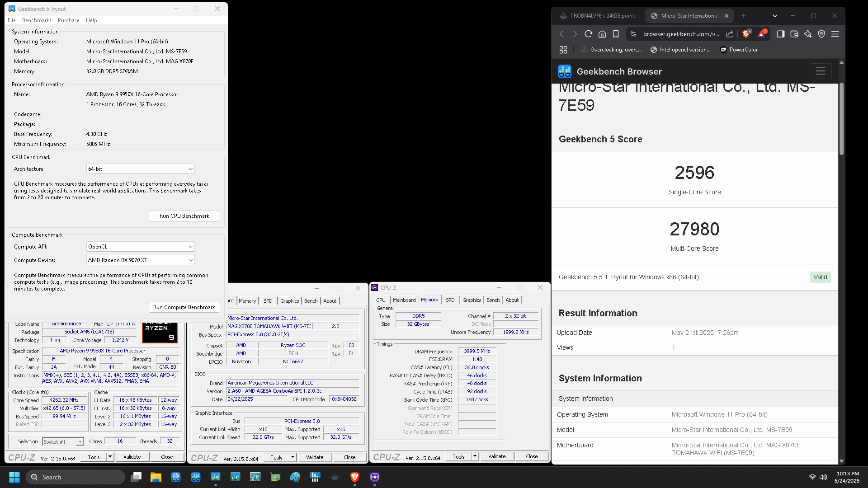Open site settings icon in address bar

[633, 34]
